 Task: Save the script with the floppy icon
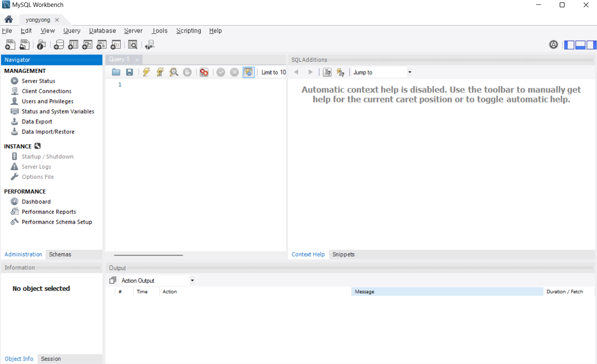click(129, 72)
